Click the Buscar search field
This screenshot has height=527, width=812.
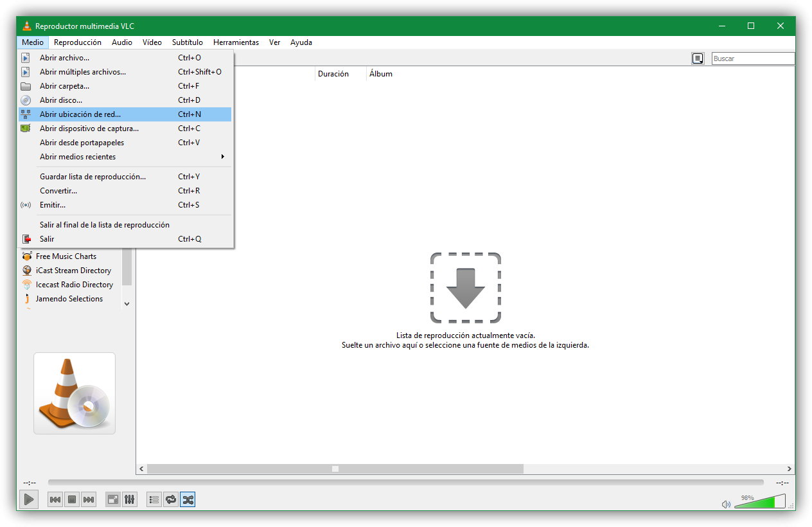[753, 58]
